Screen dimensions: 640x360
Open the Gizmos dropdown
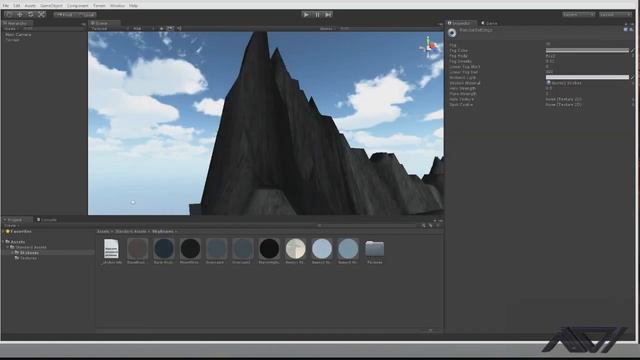click(x=328, y=29)
